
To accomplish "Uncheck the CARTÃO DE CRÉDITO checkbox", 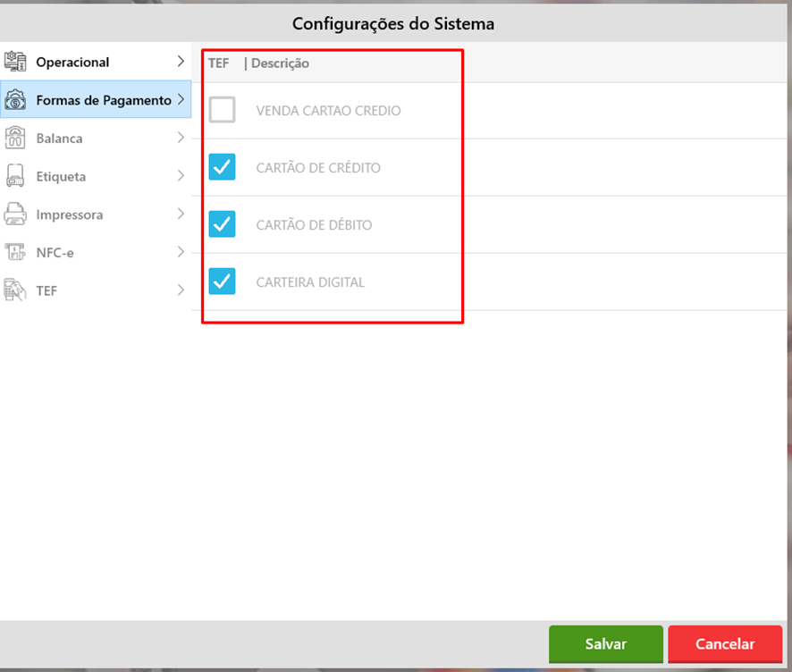I will click(x=222, y=167).
